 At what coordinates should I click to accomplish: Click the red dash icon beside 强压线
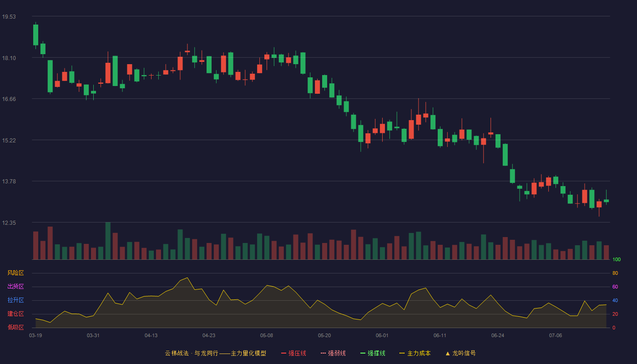pos(283,353)
